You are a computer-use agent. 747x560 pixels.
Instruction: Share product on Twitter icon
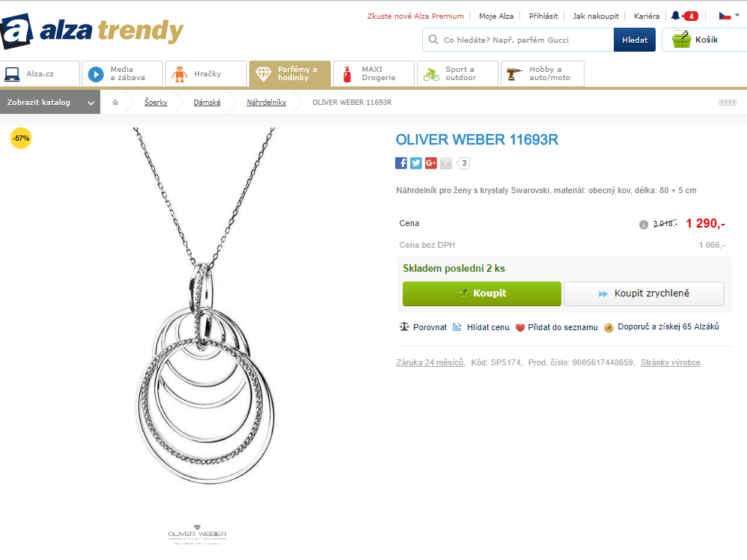tap(416, 163)
